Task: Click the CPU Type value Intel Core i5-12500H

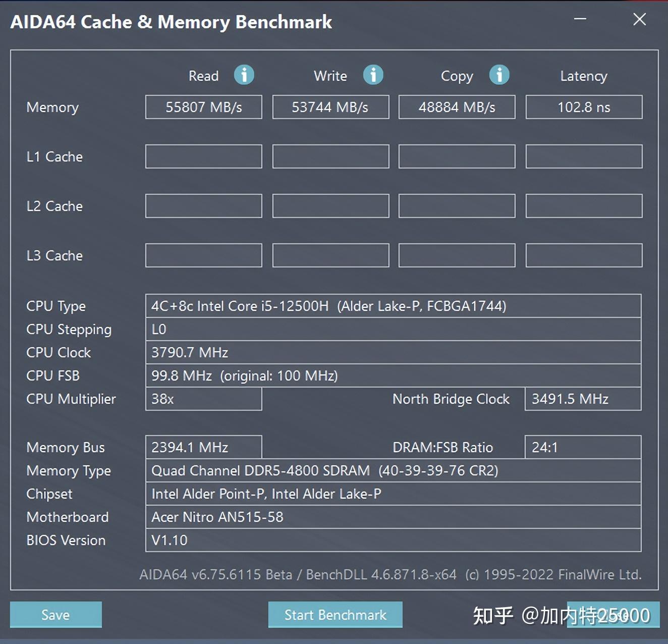Action: point(394,306)
